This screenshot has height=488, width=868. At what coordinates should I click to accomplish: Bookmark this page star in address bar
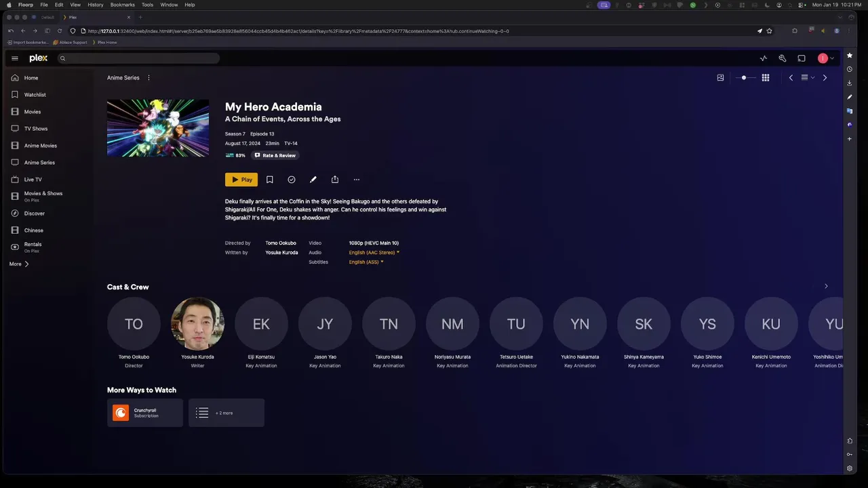[769, 30]
